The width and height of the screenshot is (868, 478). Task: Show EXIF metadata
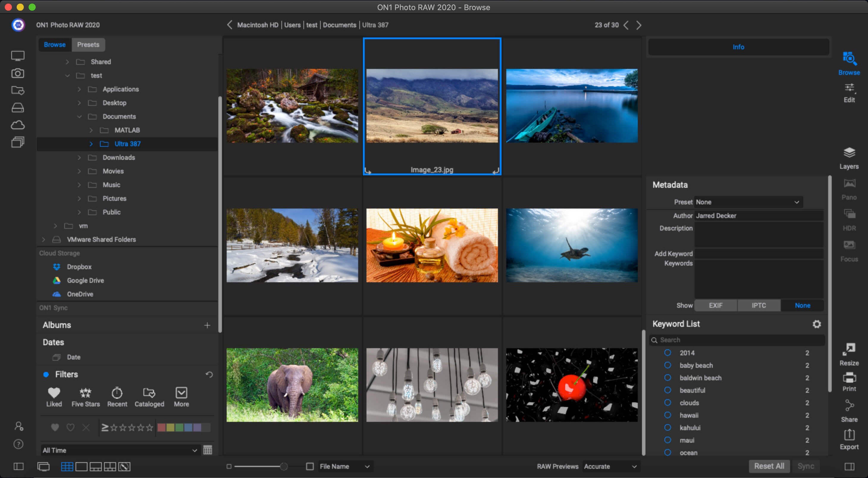click(716, 305)
